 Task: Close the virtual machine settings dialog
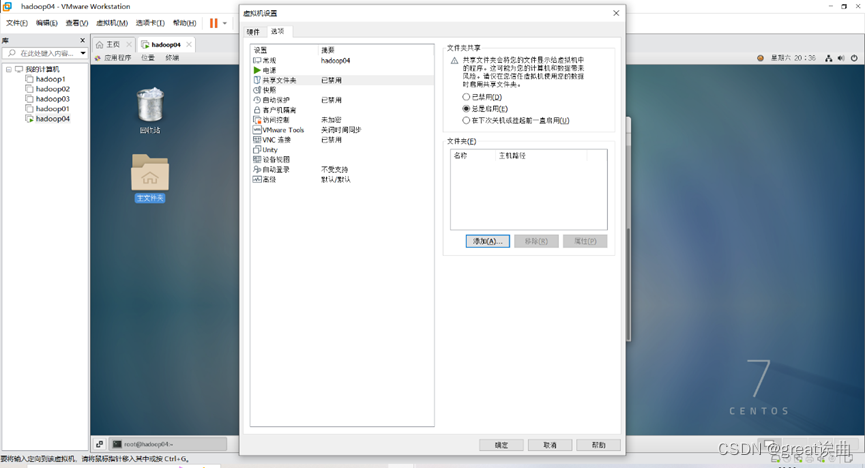(616, 13)
